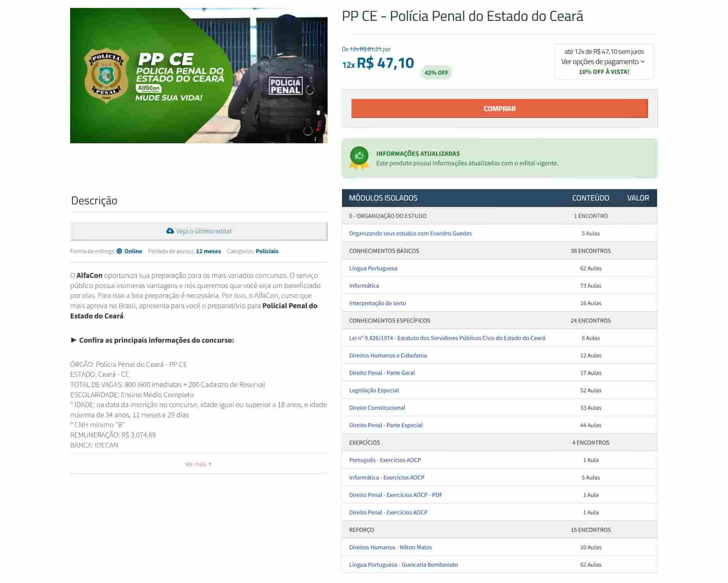This screenshot has width=728, height=583.
Task: Click the Online delivery play icon
Action: click(119, 251)
